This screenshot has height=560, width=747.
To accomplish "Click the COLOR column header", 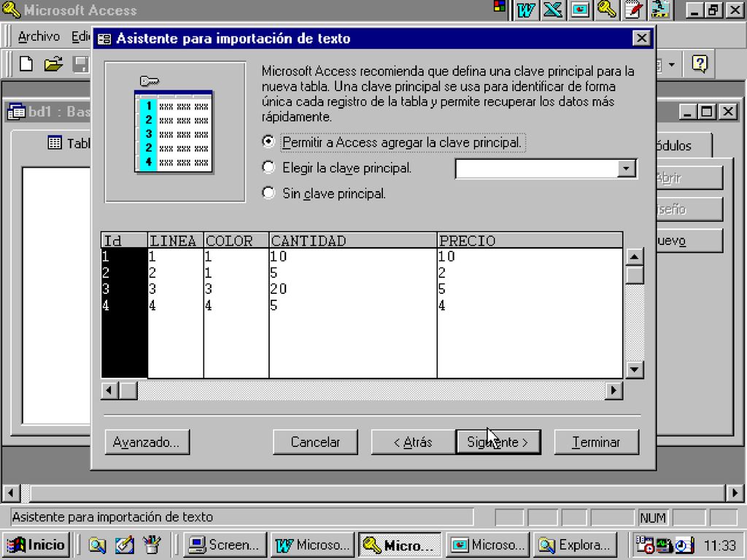I will (x=236, y=241).
